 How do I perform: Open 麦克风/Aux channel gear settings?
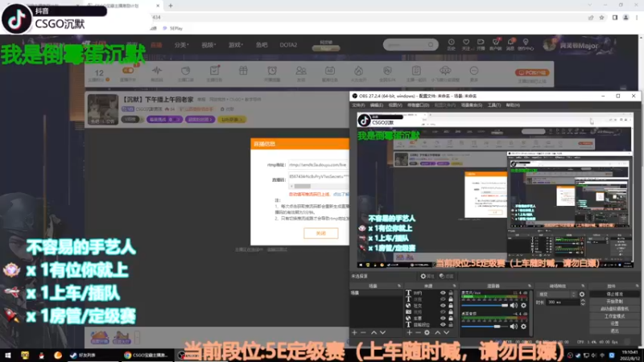[x=524, y=306]
